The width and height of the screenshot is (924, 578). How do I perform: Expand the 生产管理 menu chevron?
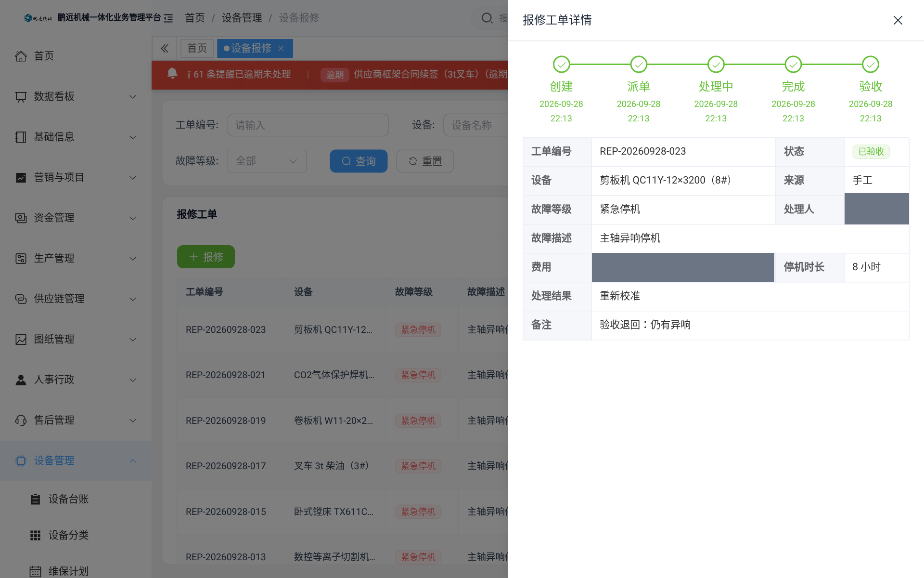[x=133, y=259]
